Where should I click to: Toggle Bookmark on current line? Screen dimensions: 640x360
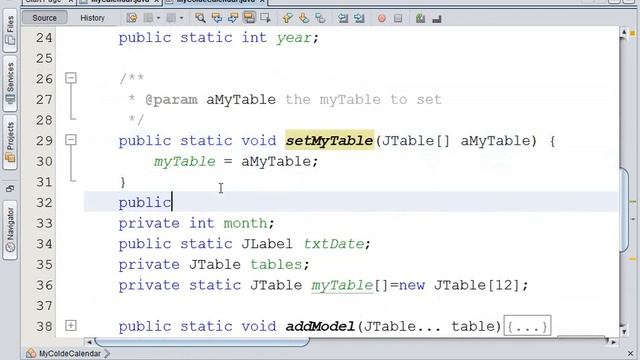click(x=320, y=18)
